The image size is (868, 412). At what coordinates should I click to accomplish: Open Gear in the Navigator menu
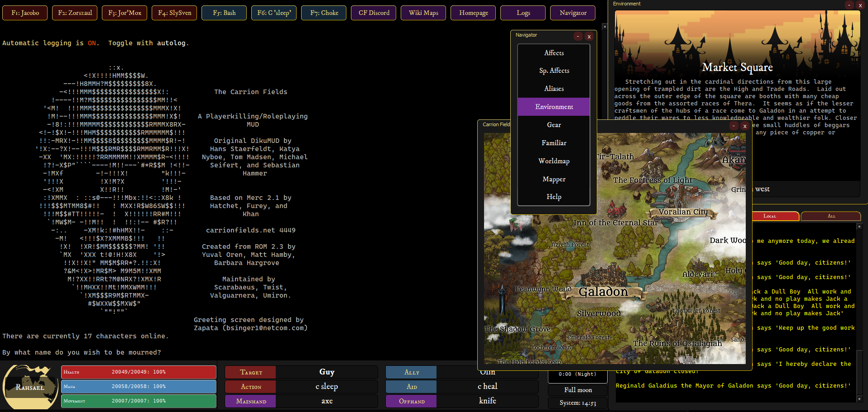(x=554, y=125)
